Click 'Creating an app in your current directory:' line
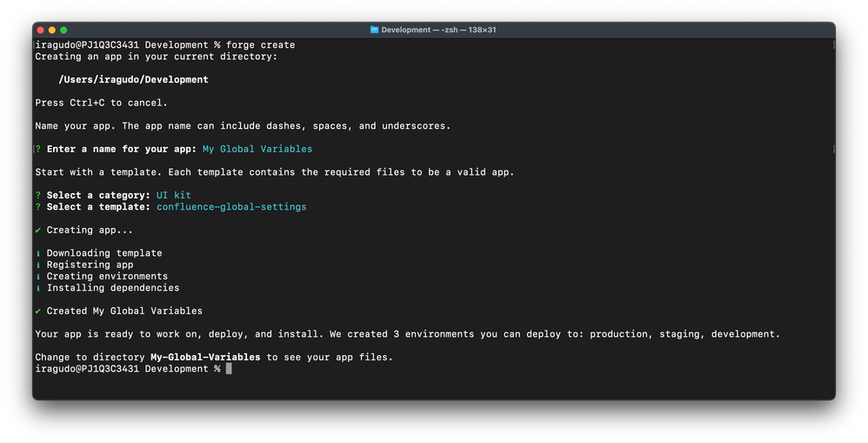 click(156, 57)
